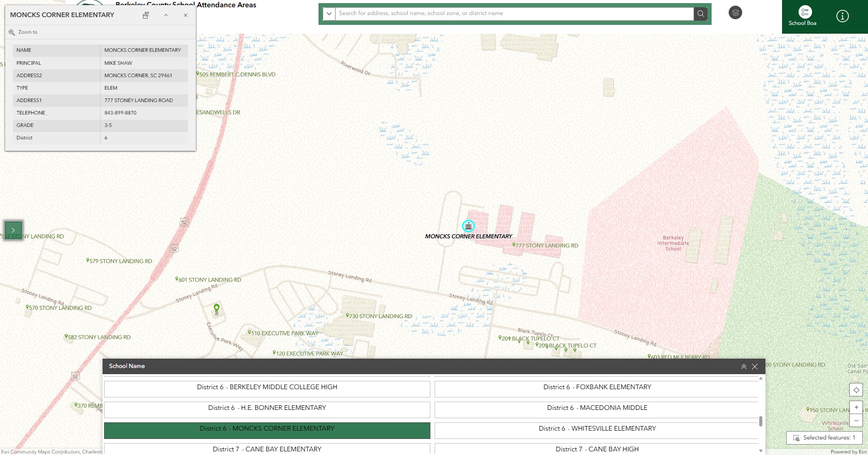Image resolution: width=868 pixels, height=455 pixels.
Task: Click the 201 BLACK TUPELO CT address point
Action: click(500, 337)
